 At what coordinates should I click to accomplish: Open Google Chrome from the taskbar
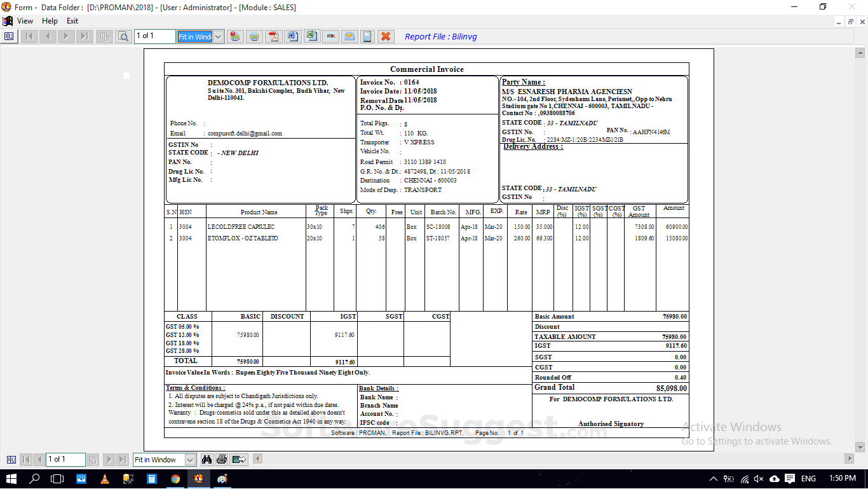pos(175,479)
